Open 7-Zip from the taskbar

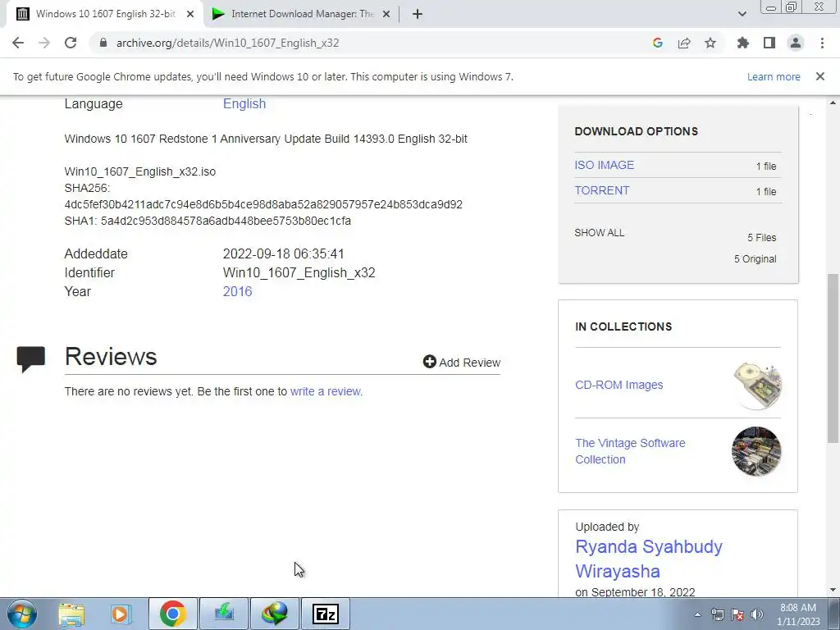[326, 614]
